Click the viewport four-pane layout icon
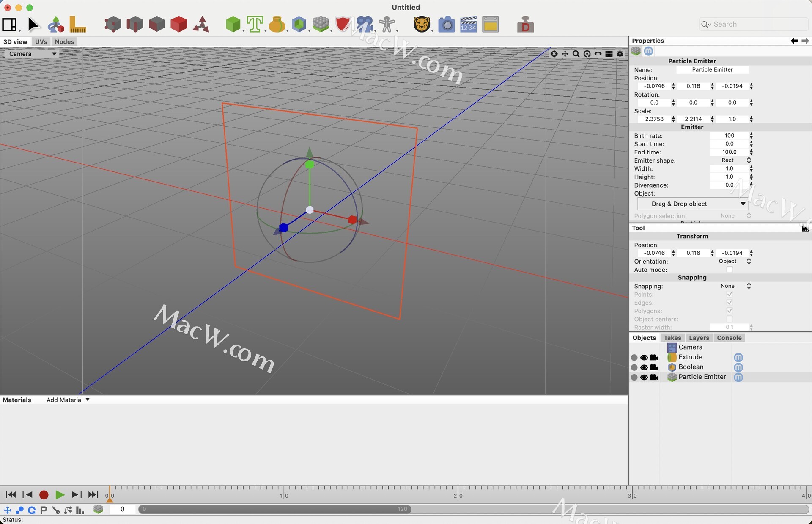Image resolution: width=812 pixels, height=524 pixels. [x=609, y=54]
